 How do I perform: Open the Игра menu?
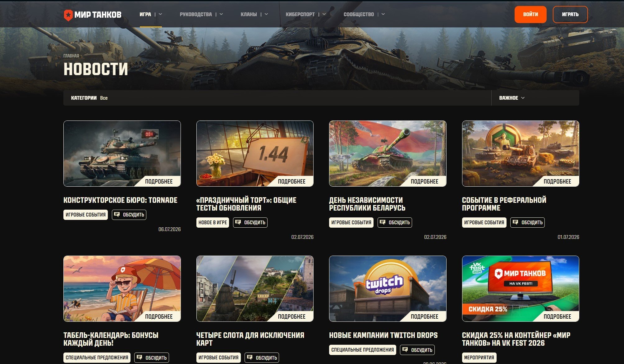[145, 14]
